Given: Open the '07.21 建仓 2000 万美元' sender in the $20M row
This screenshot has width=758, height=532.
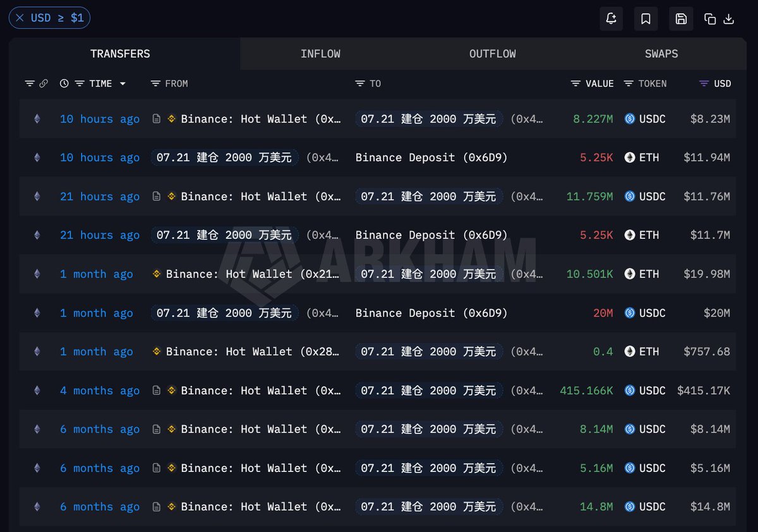Looking at the screenshot, I should point(224,313).
